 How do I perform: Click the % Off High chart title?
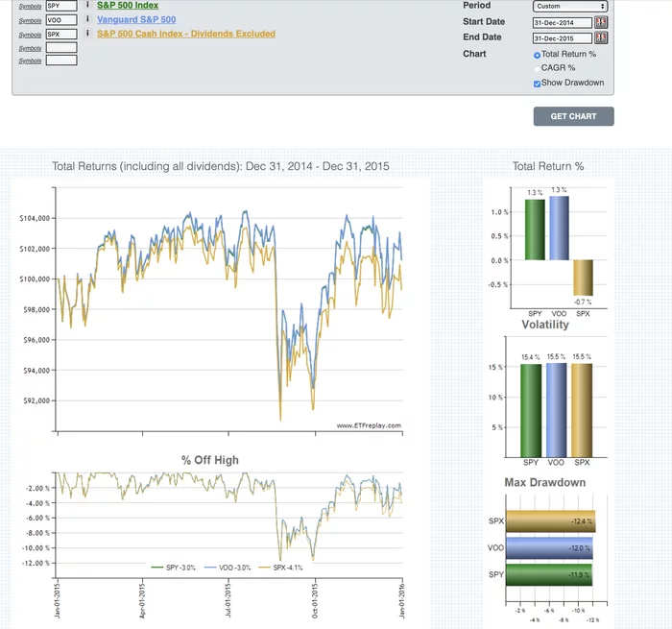[x=210, y=460]
